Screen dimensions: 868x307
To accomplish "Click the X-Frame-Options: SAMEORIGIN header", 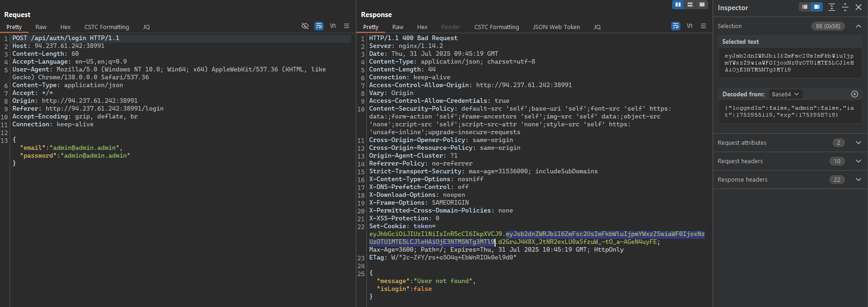I will [x=419, y=203].
